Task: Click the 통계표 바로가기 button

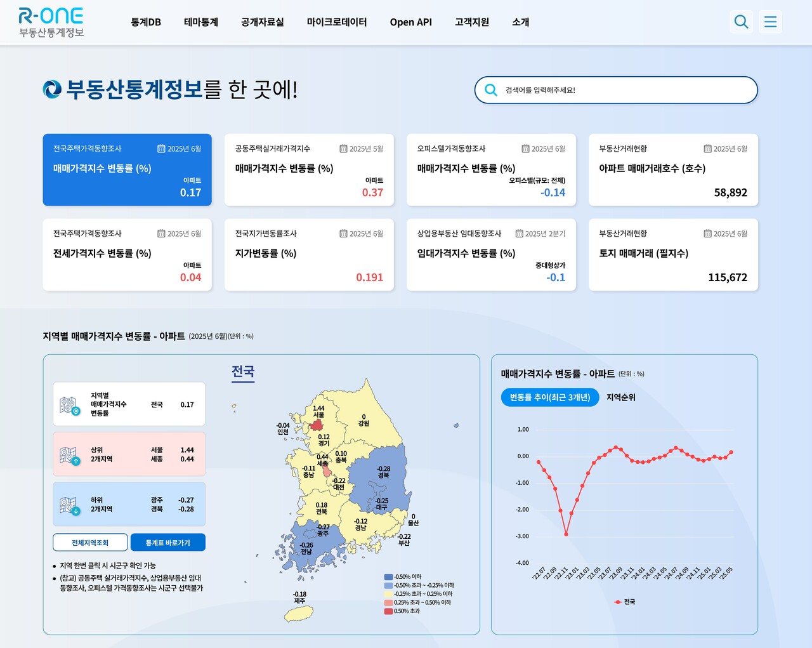Action: pyautogui.click(x=167, y=542)
